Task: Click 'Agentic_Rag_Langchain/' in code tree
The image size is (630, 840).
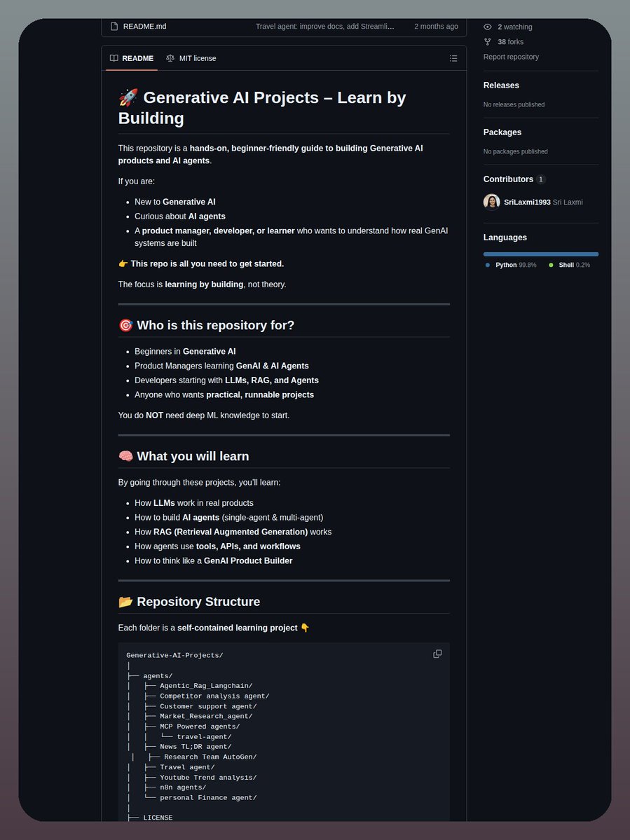Action: click(206, 686)
